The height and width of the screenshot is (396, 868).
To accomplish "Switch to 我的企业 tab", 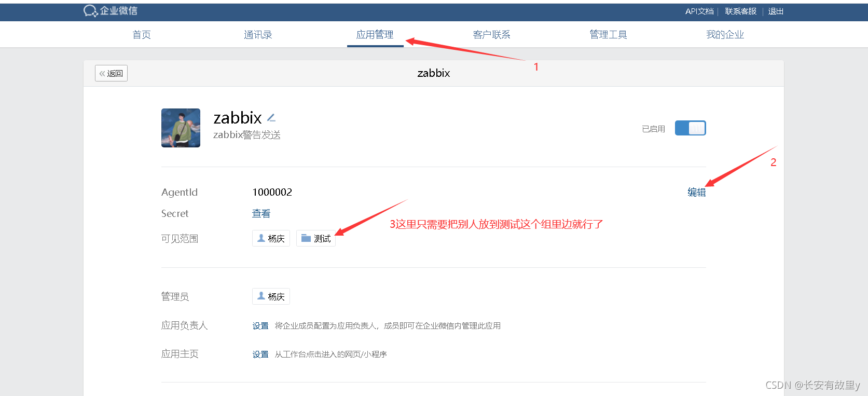I will (x=725, y=35).
